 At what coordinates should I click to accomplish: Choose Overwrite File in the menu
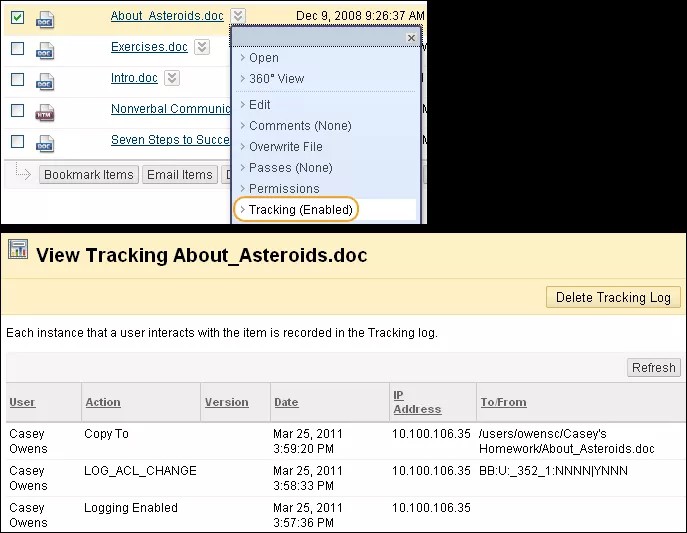(x=285, y=147)
